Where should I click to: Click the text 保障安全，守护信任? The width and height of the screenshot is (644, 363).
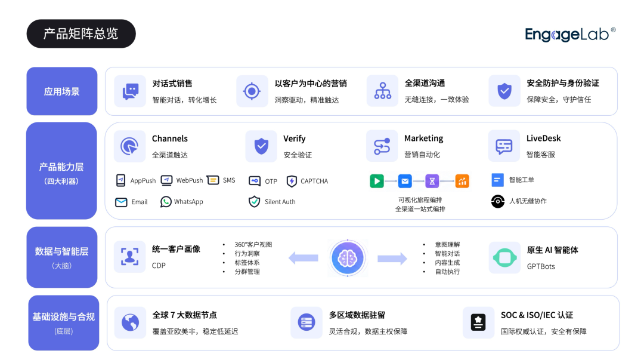click(x=559, y=100)
